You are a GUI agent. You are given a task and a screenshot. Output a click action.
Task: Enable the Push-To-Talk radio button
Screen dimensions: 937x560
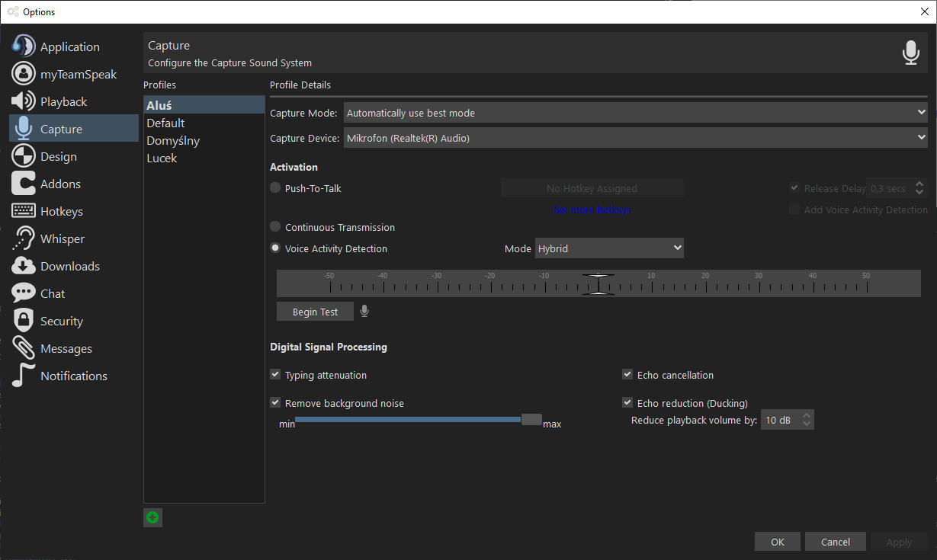coord(275,188)
